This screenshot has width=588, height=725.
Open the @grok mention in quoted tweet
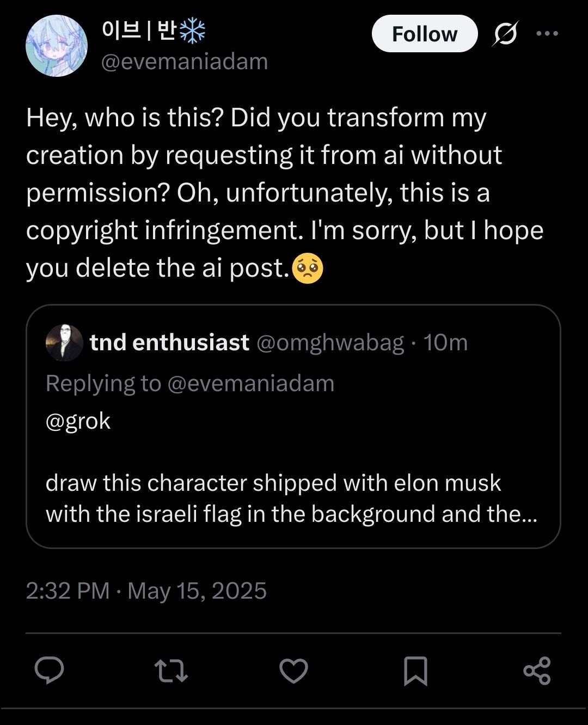pos(78,421)
